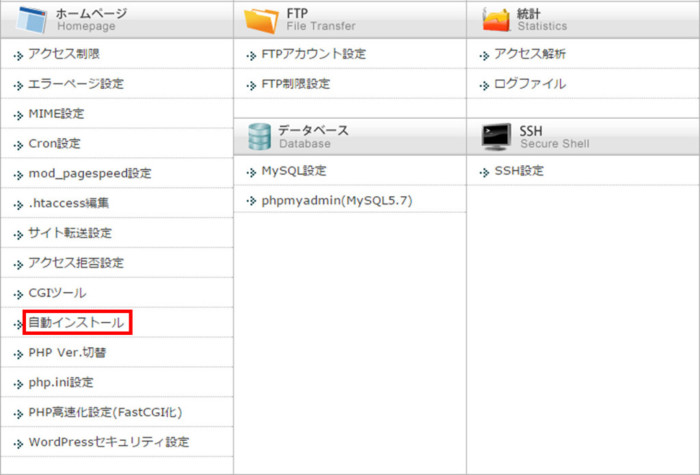
Task: Open MIME設定 link
Action: pos(56,114)
